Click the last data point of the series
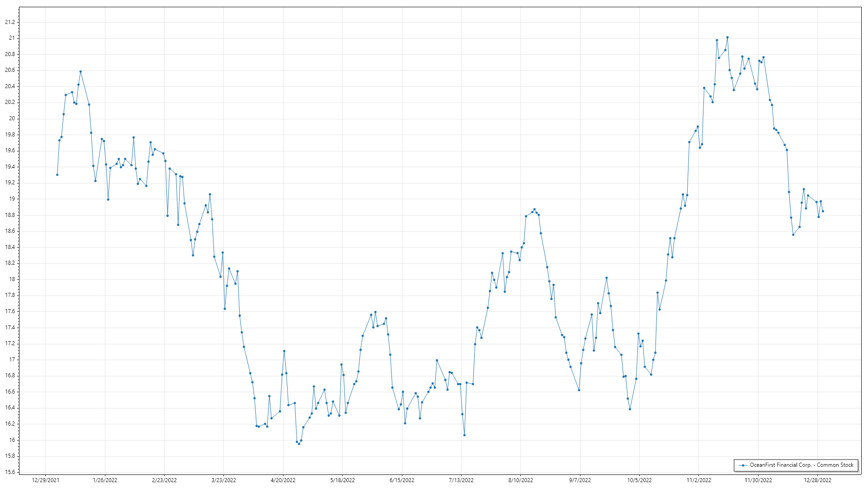Viewport: 868px width, 488px height. pyautogui.click(x=823, y=211)
